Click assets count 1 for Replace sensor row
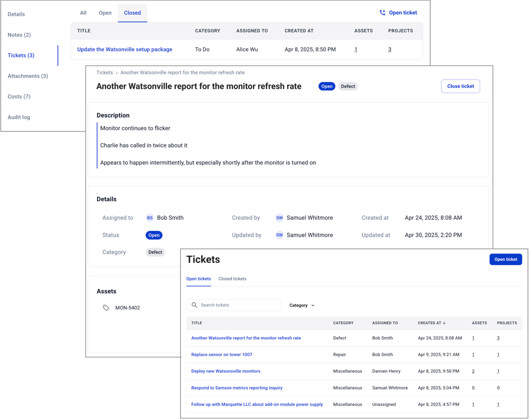The width and height of the screenshot is (529, 420). (x=473, y=354)
